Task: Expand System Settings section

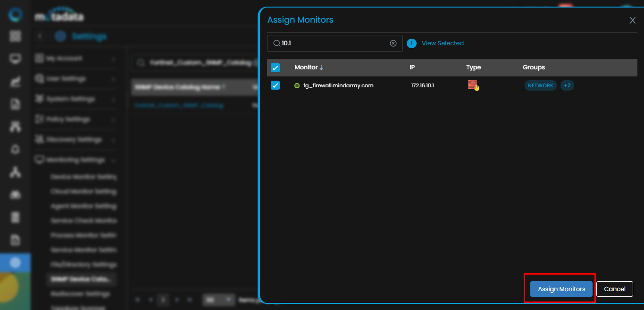Action: (x=75, y=99)
